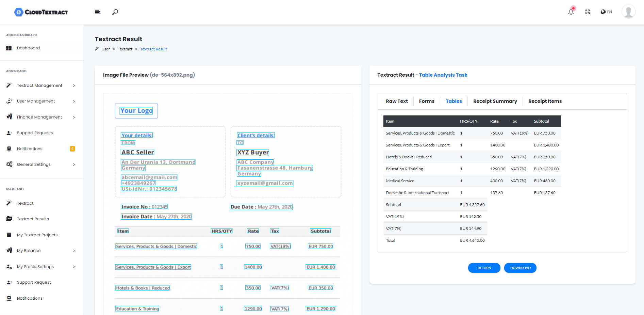The width and height of the screenshot is (644, 315).
Task: Expand My Profile Settings submenu chevron
Action: tap(74, 267)
